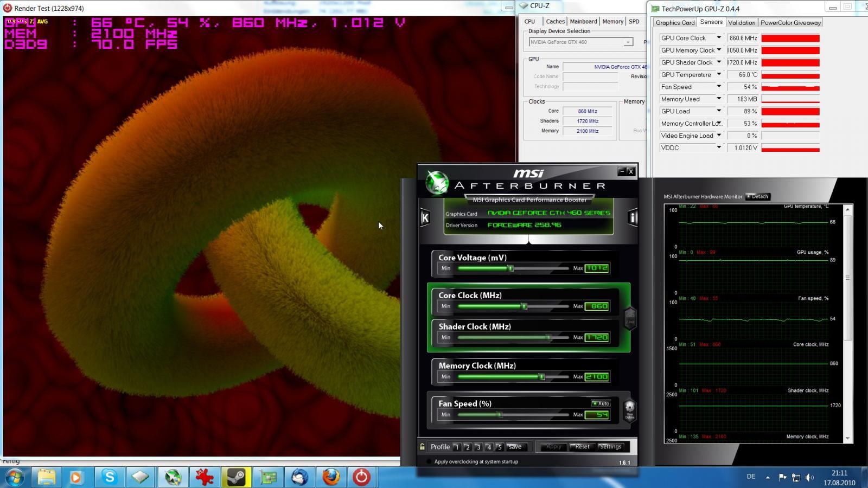
Task: Toggle the profile lock padlock icon
Action: pos(422,447)
